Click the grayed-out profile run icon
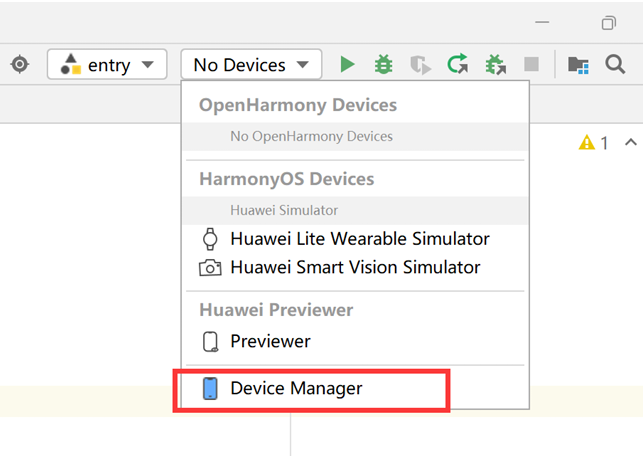This screenshot has height=456, width=644. (421, 65)
